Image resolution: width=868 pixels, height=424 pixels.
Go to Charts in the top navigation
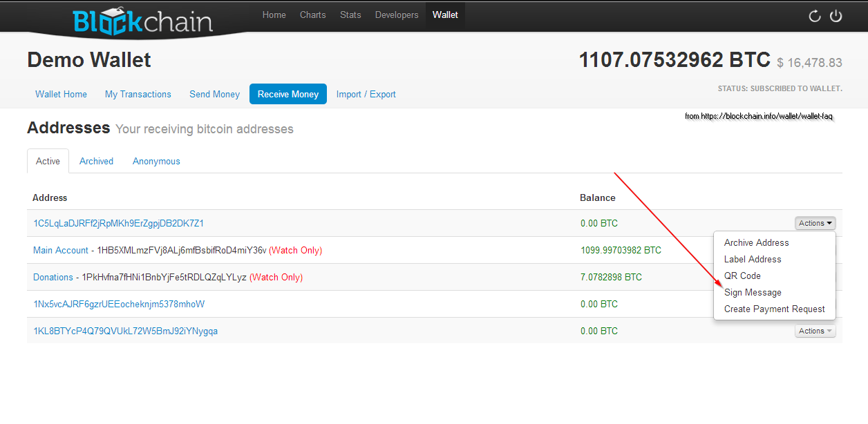pos(313,15)
